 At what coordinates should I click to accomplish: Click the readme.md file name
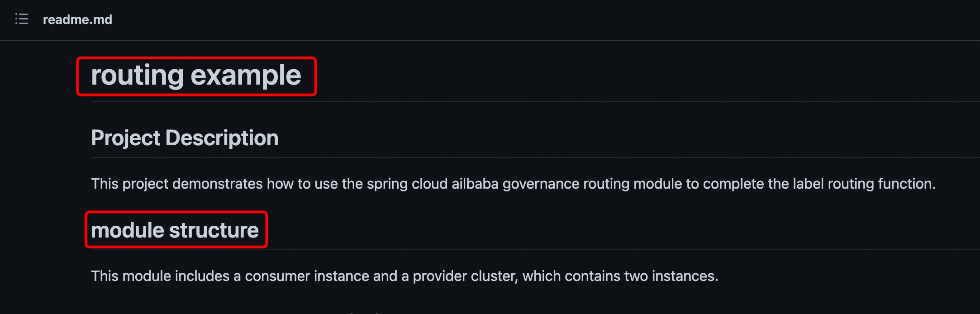click(x=77, y=19)
